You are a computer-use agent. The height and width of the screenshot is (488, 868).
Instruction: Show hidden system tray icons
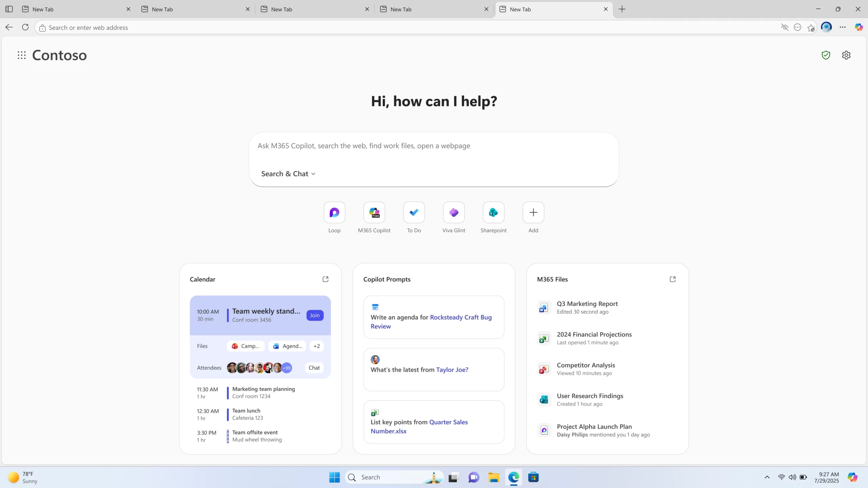coord(767,477)
